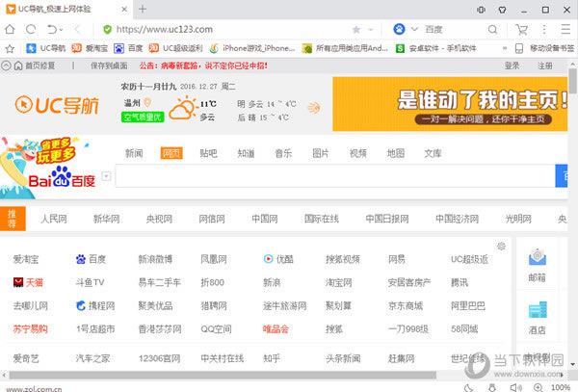
Task: Focus the Baidu toolbar search field
Action: (454, 30)
